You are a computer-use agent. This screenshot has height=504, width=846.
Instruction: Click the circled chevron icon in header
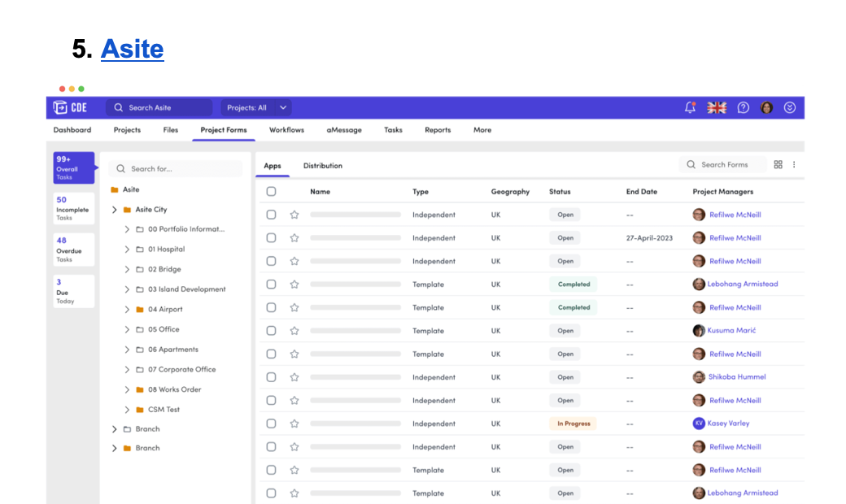click(x=790, y=107)
